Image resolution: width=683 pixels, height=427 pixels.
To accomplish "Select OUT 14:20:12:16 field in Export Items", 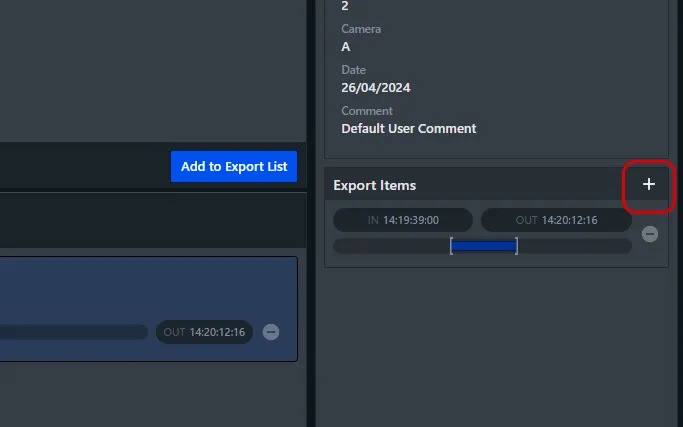I will 556,220.
